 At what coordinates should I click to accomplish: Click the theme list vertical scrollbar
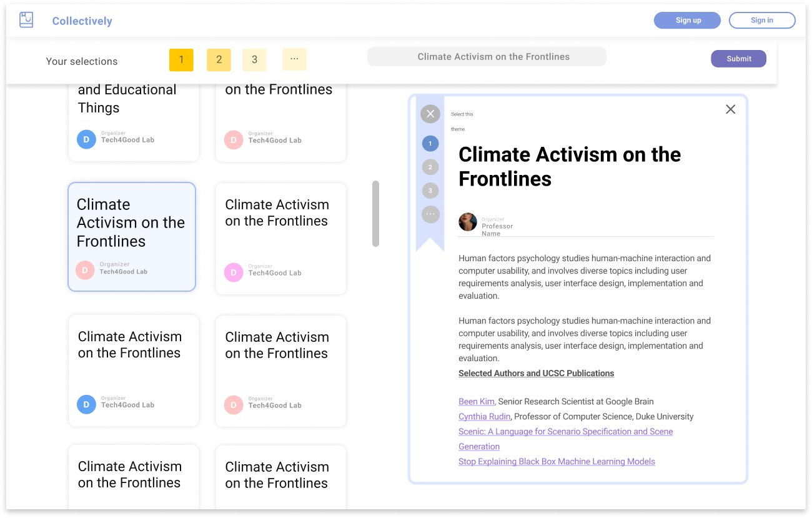tap(375, 214)
